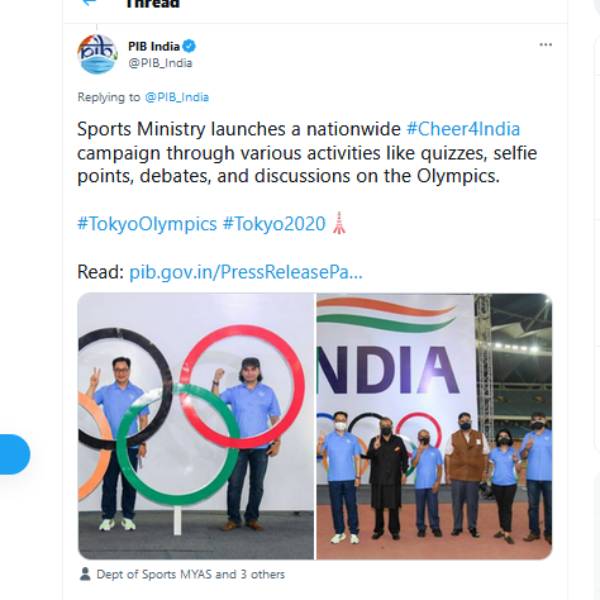600x600 pixels.
Task: Click the 'Replying to' label text
Action: [108, 97]
